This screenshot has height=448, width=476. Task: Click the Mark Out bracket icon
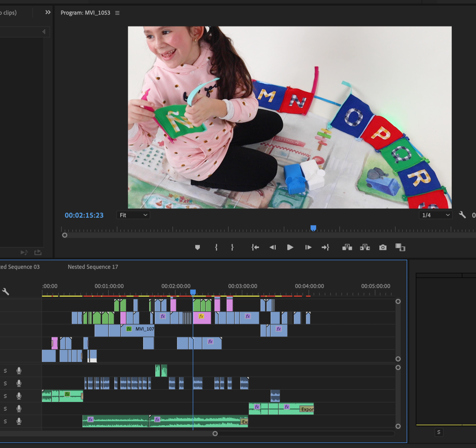tap(232, 247)
